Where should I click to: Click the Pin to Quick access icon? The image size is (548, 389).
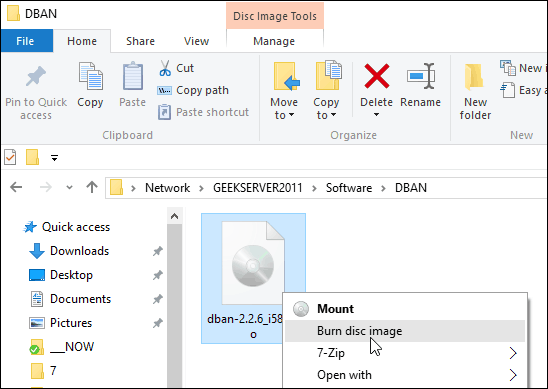point(36,76)
